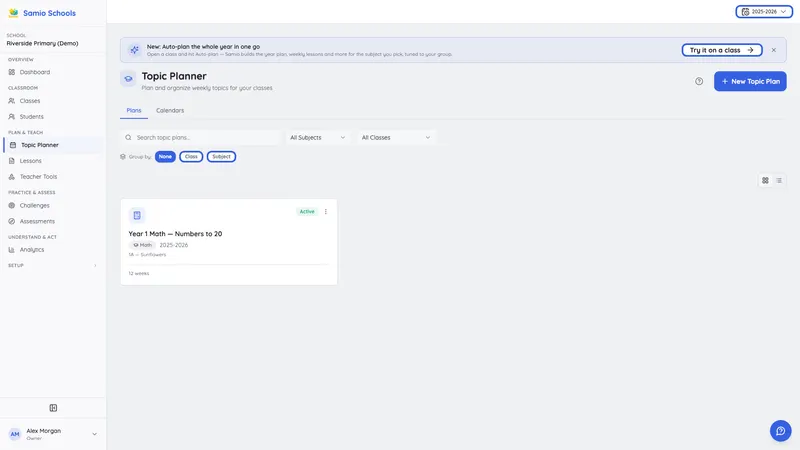Click the Teacher Tools icon
Screen dimensions: 800x450
(12, 177)
